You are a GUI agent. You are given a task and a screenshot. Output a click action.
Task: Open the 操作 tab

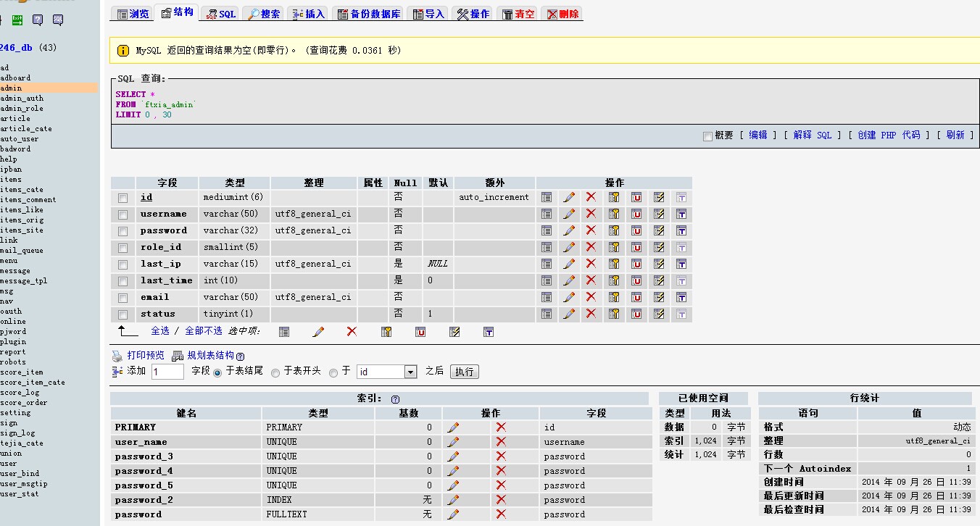[x=472, y=14]
